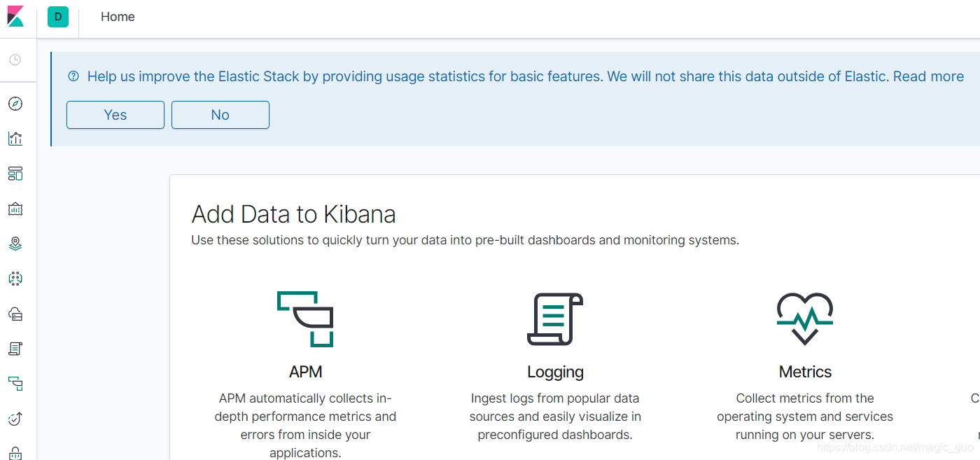Open the APM add-data card
980x460 pixels.
(x=306, y=375)
